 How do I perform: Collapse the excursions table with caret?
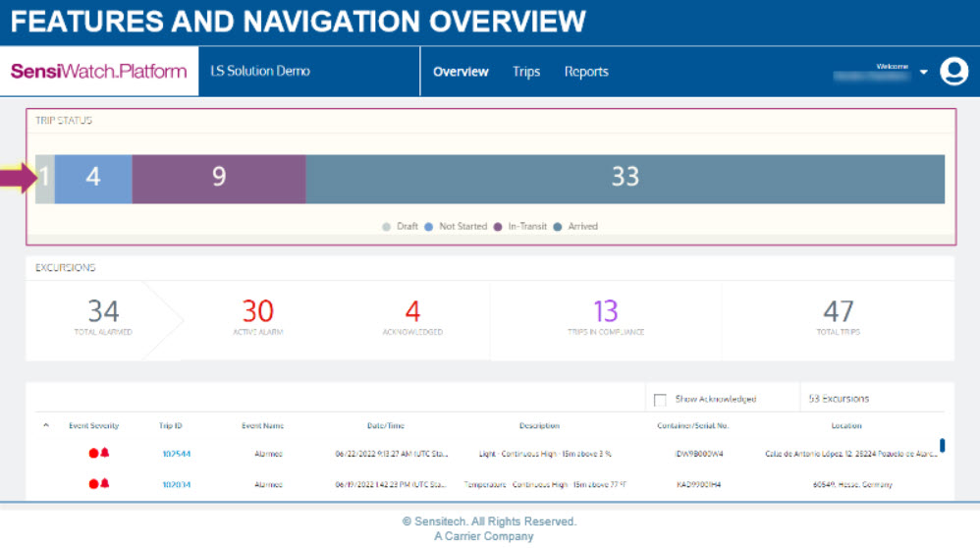click(45, 426)
